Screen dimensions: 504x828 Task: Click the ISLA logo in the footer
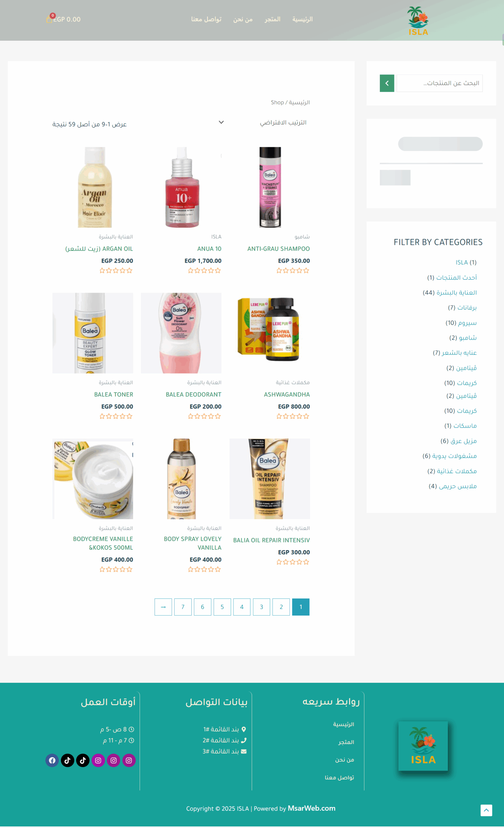coord(423,746)
